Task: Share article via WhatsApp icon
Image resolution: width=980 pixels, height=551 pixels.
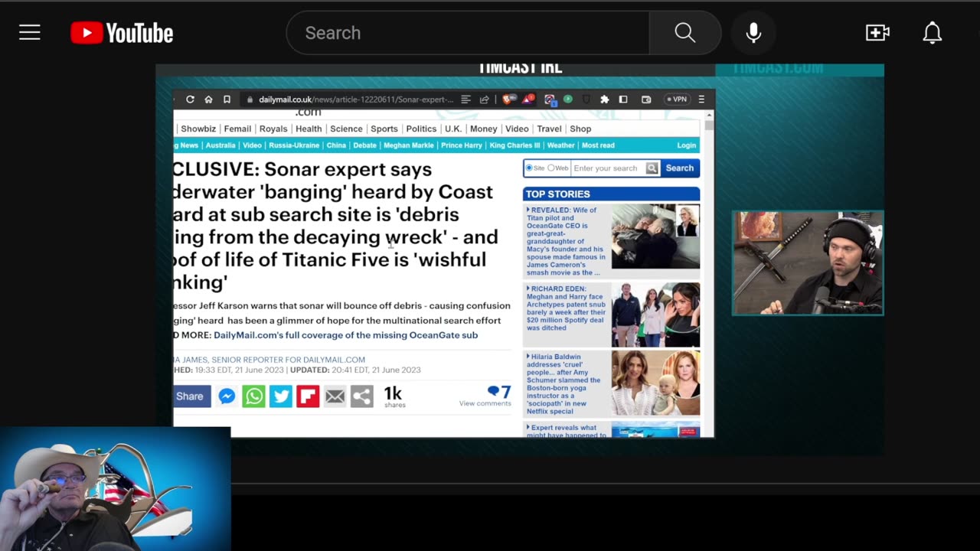Action: pos(253,396)
